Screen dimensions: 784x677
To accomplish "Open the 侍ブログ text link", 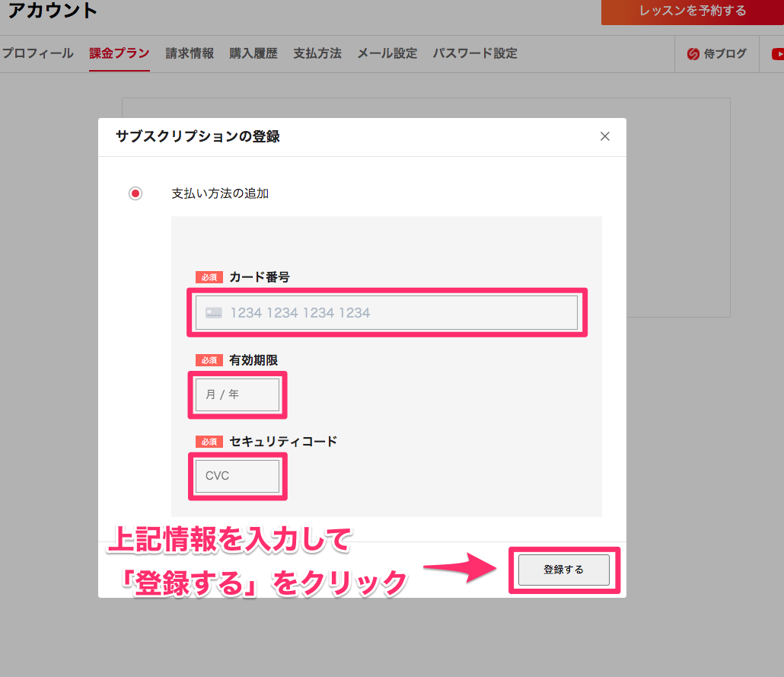I will click(x=725, y=54).
